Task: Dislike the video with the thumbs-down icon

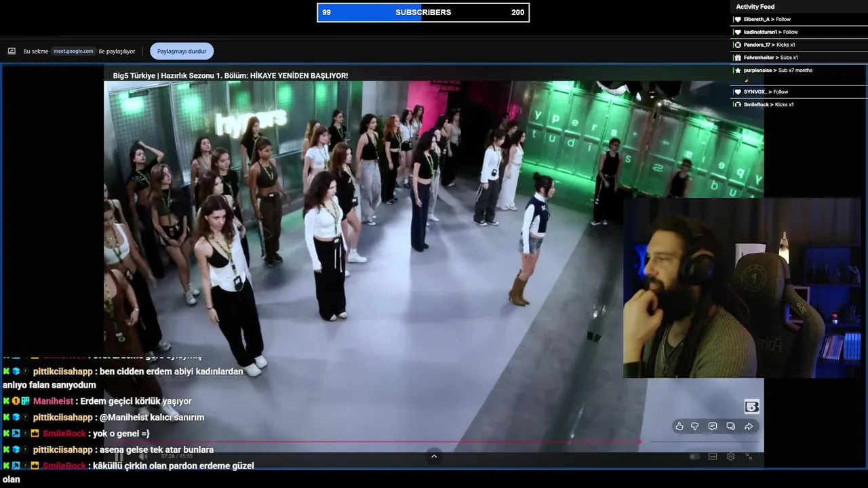Action: click(695, 426)
